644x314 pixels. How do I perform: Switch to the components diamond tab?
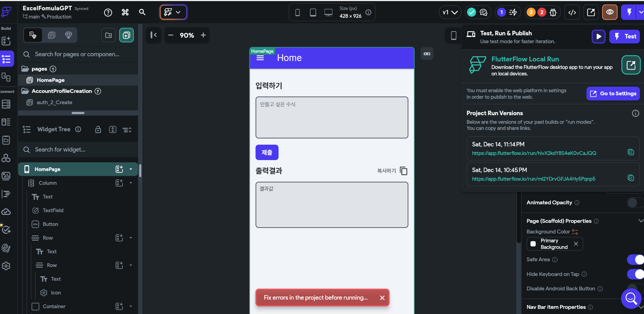click(69, 35)
